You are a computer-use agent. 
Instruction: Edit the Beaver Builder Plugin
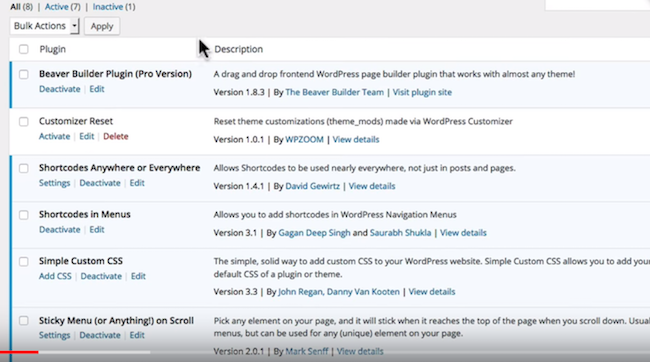point(97,89)
